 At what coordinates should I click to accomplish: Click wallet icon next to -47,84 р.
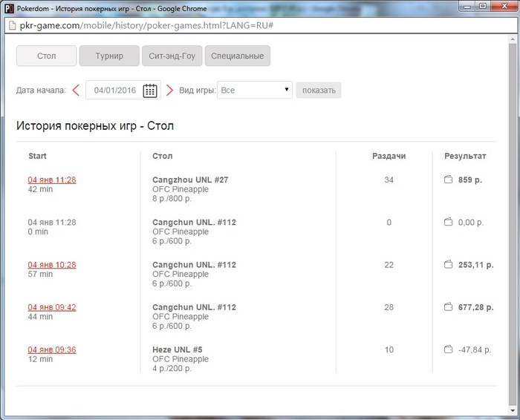(449, 349)
